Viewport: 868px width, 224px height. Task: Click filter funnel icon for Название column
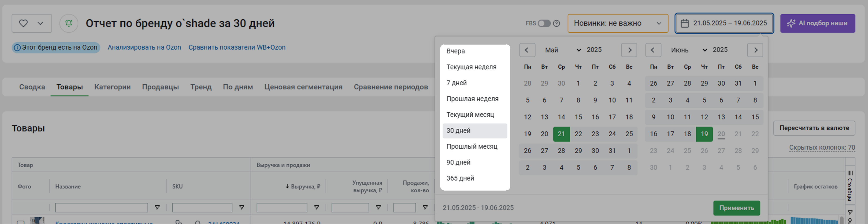click(x=157, y=208)
